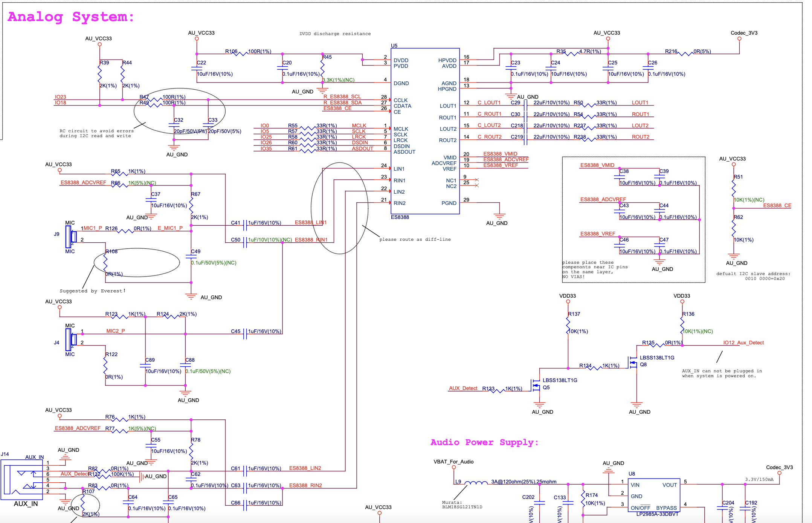Image resolution: width=812 pixels, height=523 pixels.
Task: Select the J9 MIC connector symbol
Action: [x=71, y=237]
